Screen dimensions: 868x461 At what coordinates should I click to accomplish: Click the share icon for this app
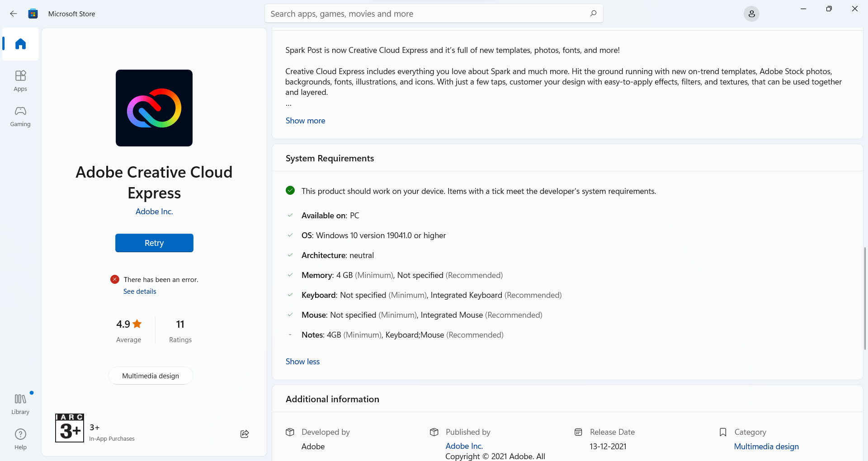click(245, 434)
